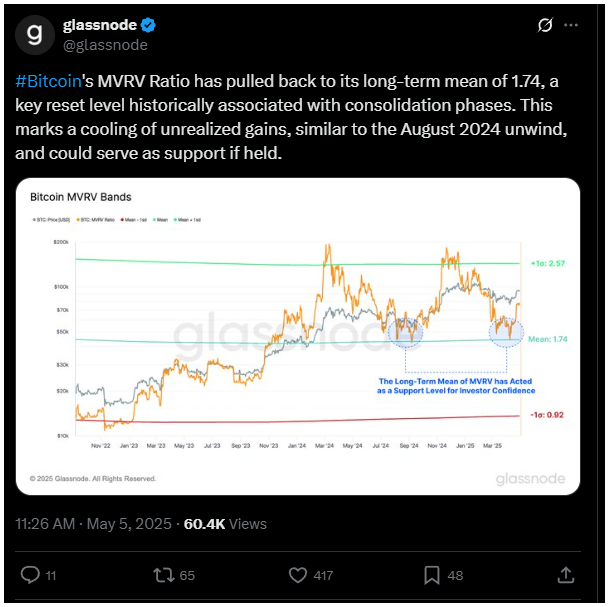Bookmark the post with bookmark icon

pos(432,575)
